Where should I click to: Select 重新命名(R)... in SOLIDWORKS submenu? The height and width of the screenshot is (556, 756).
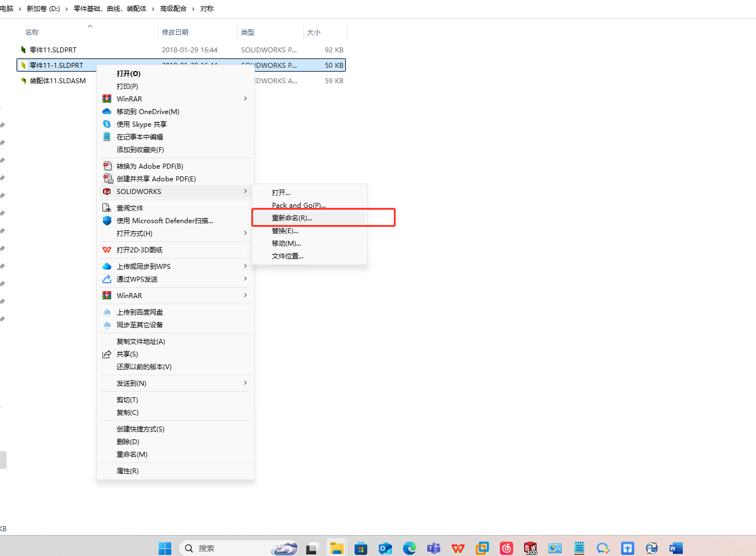[x=292, y=218]
